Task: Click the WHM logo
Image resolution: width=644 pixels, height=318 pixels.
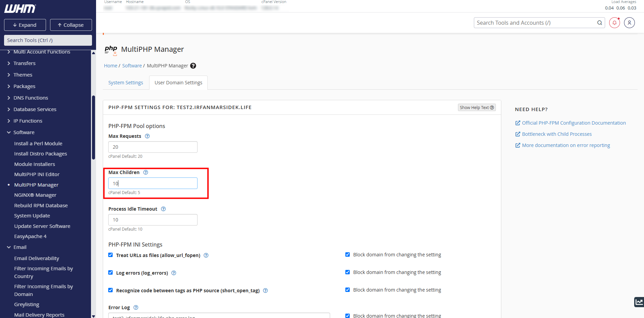Action: 20,9
